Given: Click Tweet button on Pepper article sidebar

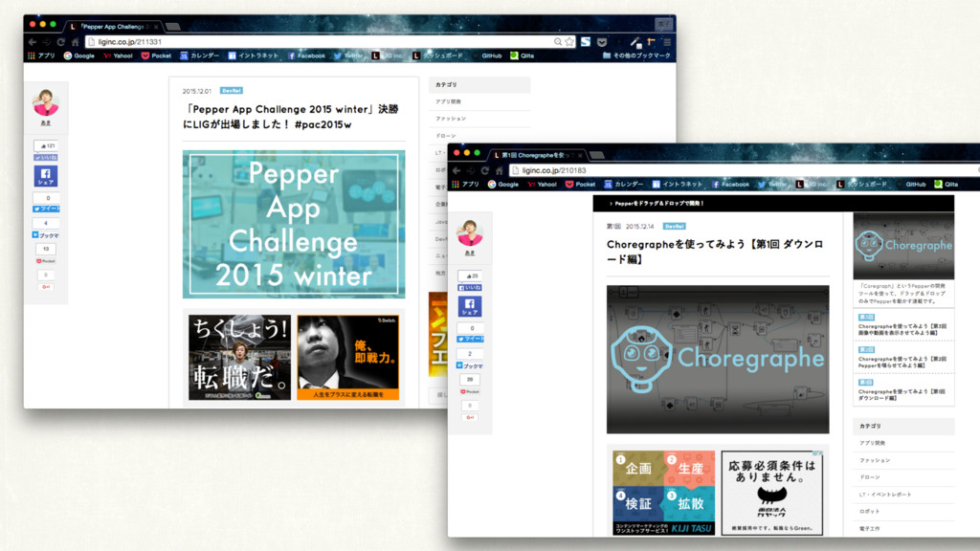Looking at the screenshot, I should [46, 209].
